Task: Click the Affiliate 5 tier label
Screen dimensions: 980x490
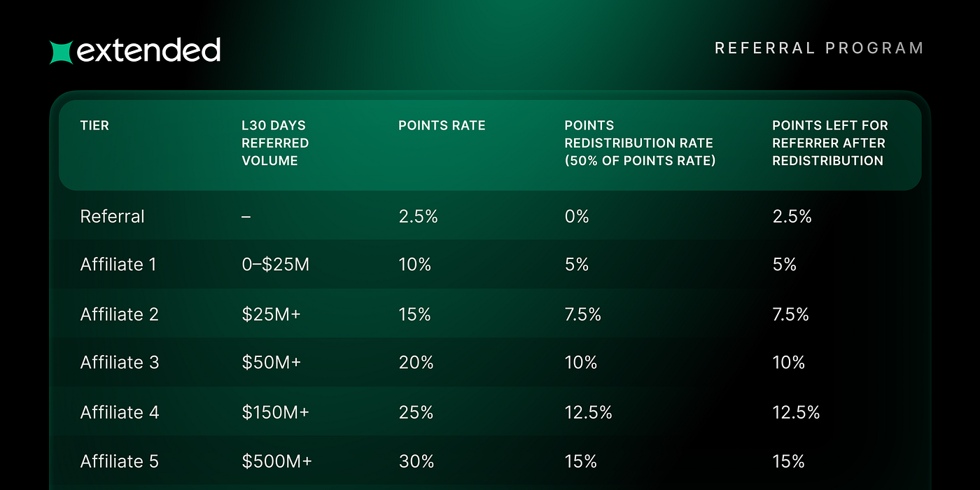Action: click(x=120, y=461)
